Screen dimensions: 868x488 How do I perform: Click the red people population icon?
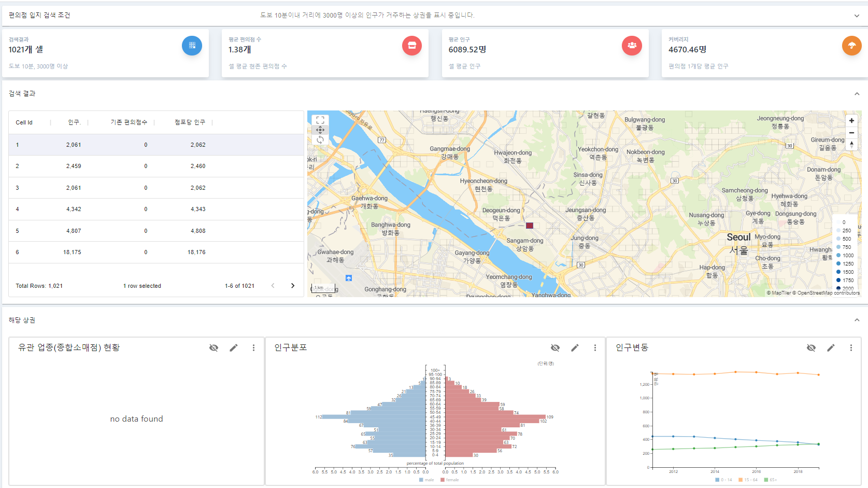point(632,45)
